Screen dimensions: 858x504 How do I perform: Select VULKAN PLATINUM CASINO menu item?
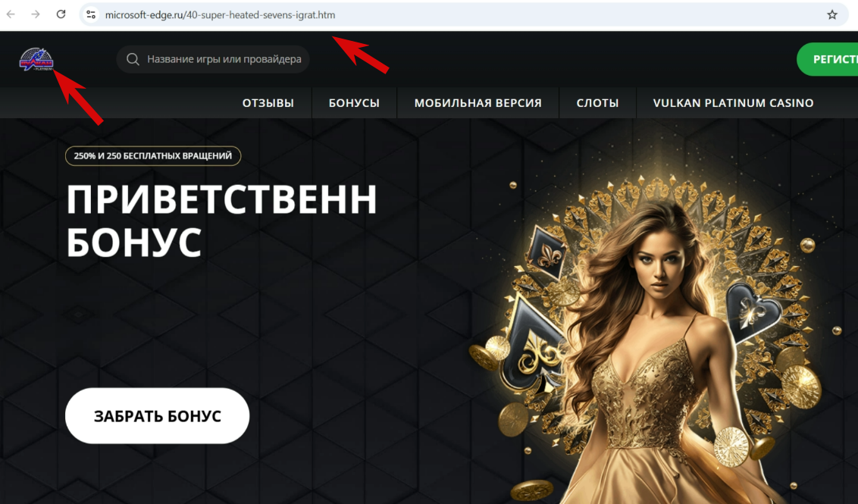[x=733, y=103]
